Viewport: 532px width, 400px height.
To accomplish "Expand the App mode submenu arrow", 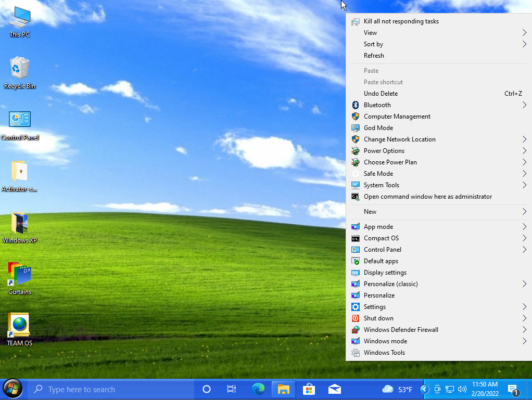I will click(x=524, y=226).
